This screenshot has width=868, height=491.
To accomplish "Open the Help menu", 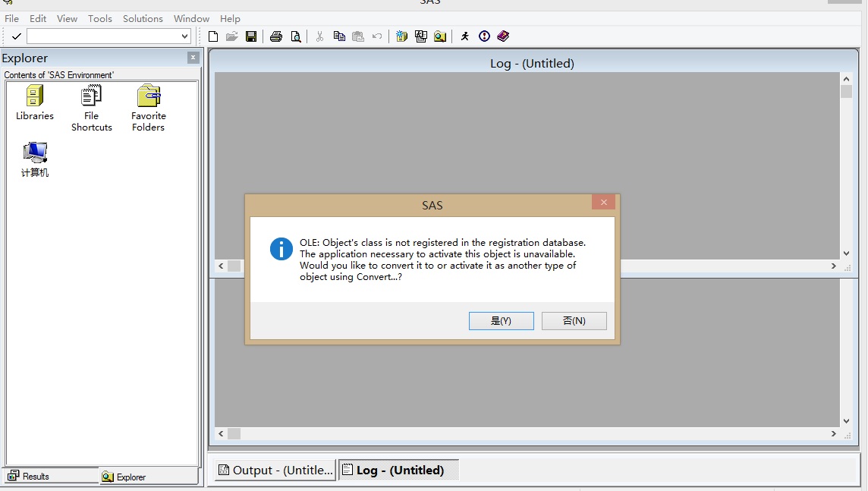I will (x=230, y=19).
